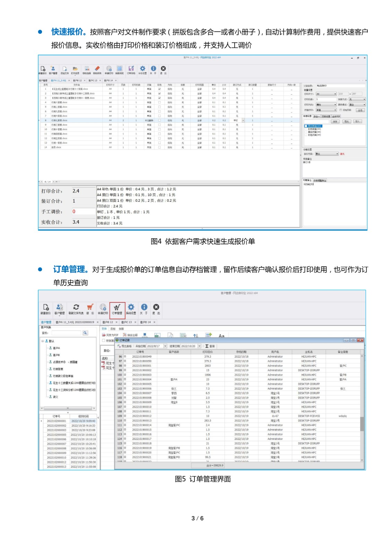The height and width of the screenshot is (555, 392).
Task: Check the 黑白单面(A4) preset checkbox
Action: 306,126
